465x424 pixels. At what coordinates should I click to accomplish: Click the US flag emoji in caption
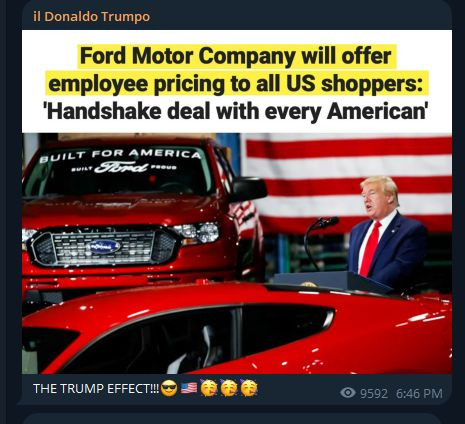coord(189,388)
